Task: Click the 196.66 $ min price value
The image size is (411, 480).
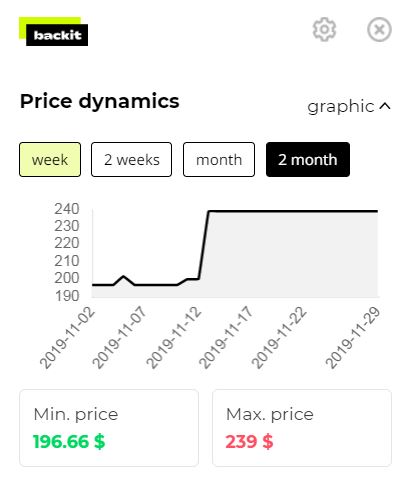Action: (x=69, y=442)
